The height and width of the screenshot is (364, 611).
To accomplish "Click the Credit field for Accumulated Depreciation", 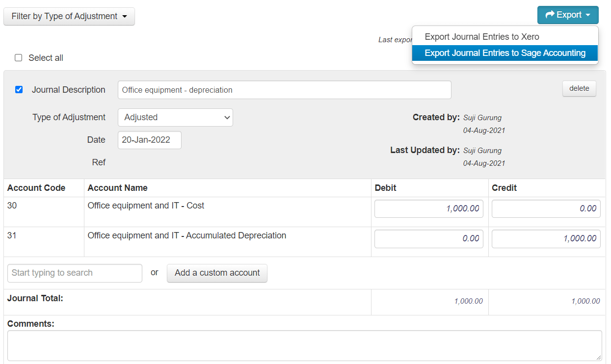I will (x=546, y=238).
